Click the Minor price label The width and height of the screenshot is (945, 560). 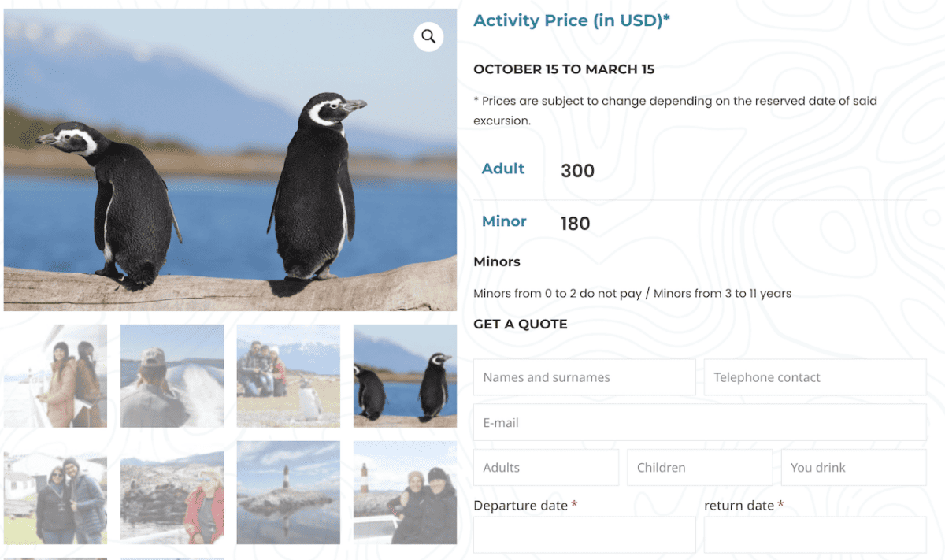(504, 221)
